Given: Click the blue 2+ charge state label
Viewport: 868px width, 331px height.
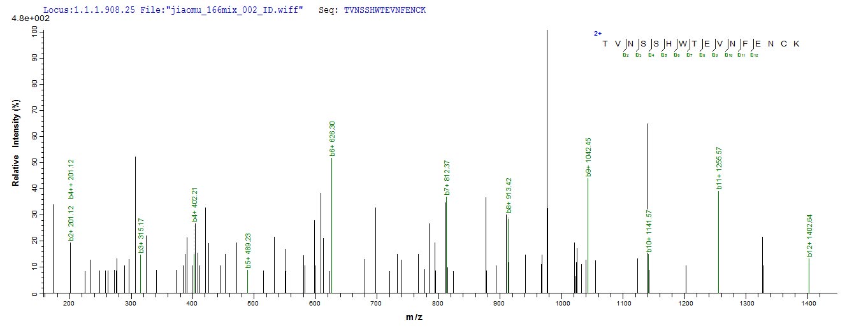Looking at the screenshot, I should click(598, 33).
